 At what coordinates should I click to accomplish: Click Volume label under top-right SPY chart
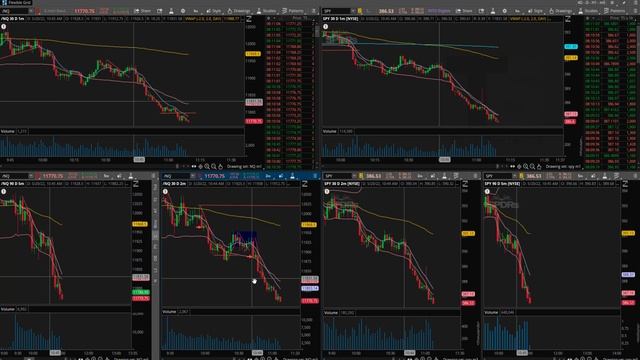point(329,131)
